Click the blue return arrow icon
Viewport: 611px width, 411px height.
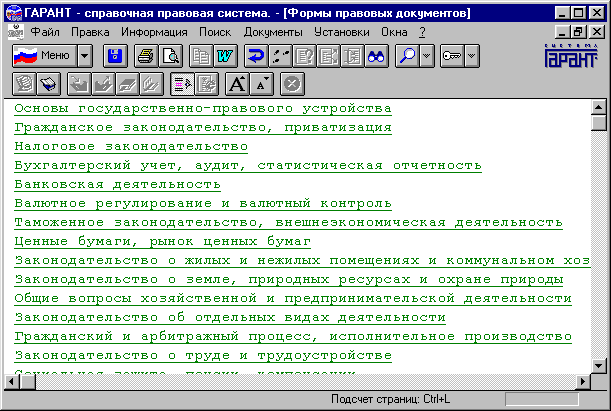point(256,56)
